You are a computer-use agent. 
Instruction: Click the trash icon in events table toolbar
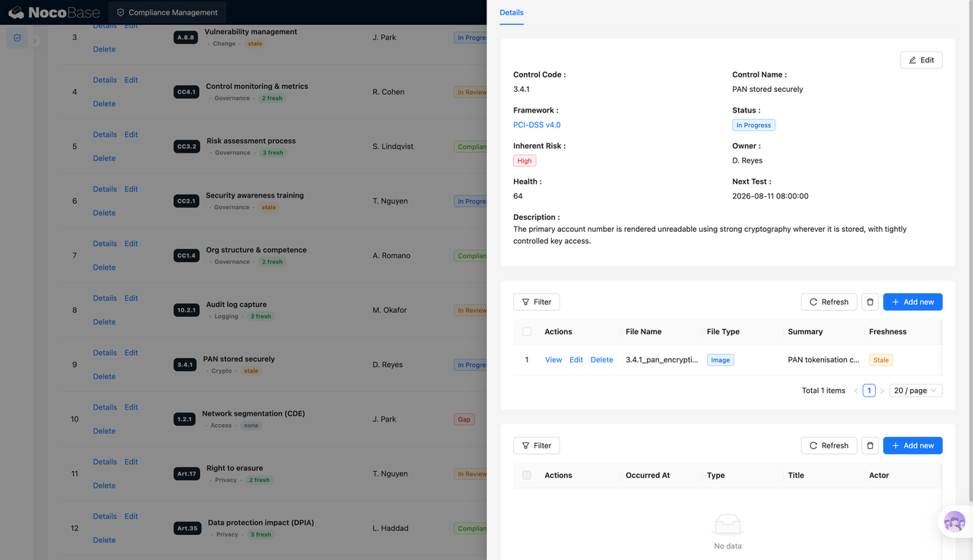pos(870,445)
